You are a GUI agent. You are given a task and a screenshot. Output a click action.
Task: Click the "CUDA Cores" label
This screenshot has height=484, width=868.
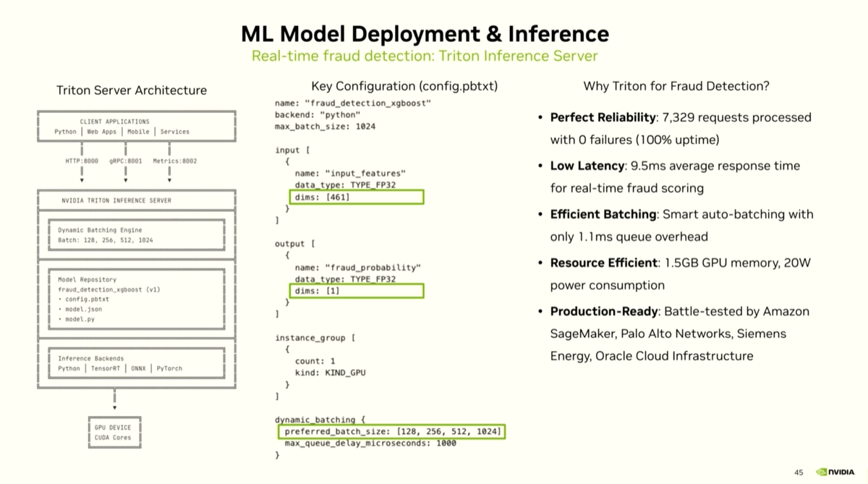click(x=113, y=437)
